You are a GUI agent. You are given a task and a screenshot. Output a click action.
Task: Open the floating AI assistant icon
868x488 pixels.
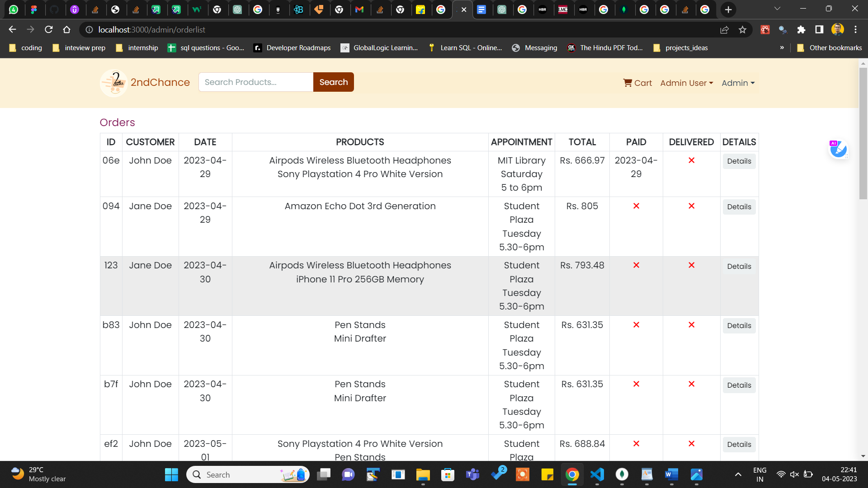[x=838, y=149]
